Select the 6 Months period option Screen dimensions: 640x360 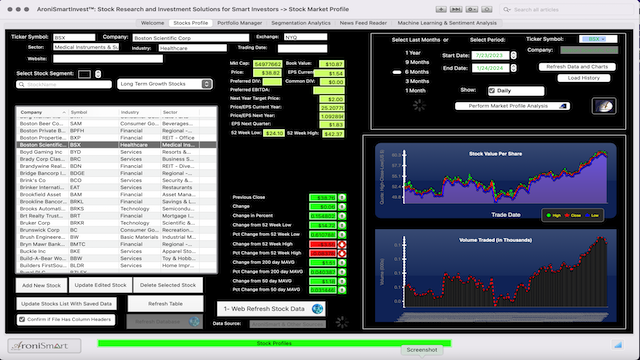[417, 72]
